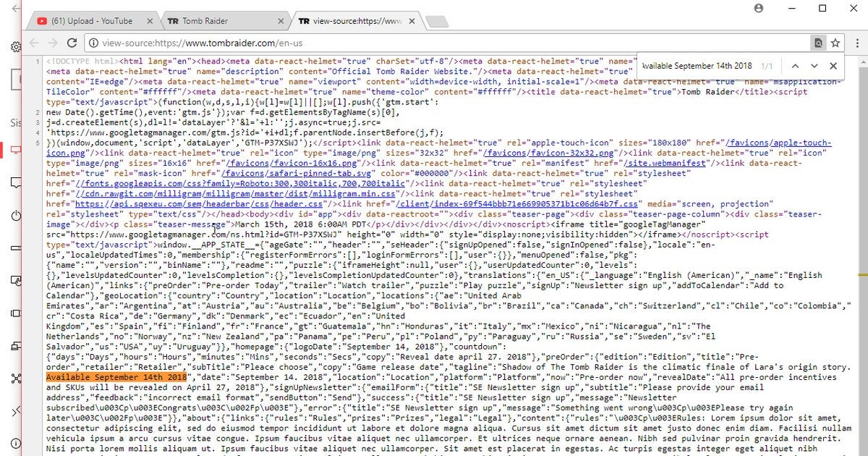
Task: Bookmark this page with the star icon
Action: pos(835,43)
